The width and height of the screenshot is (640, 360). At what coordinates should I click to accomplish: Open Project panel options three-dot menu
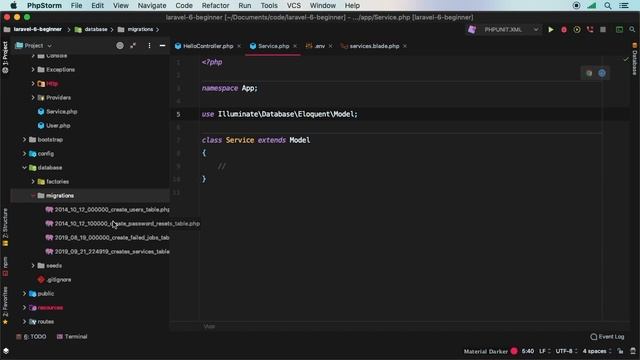[149, 46]
